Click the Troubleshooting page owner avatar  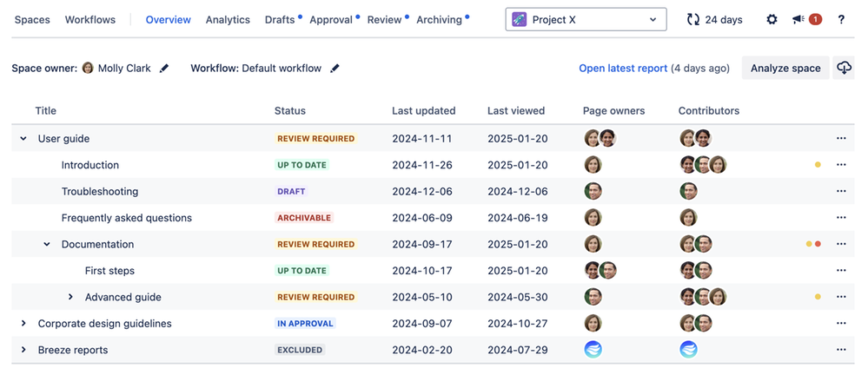[593, 191]
